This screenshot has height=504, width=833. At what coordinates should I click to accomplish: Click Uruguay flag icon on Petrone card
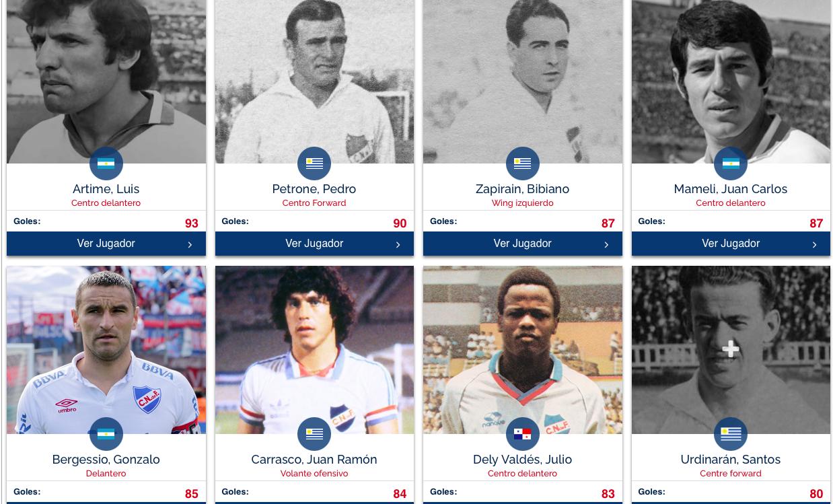click(x=314, y=164)
